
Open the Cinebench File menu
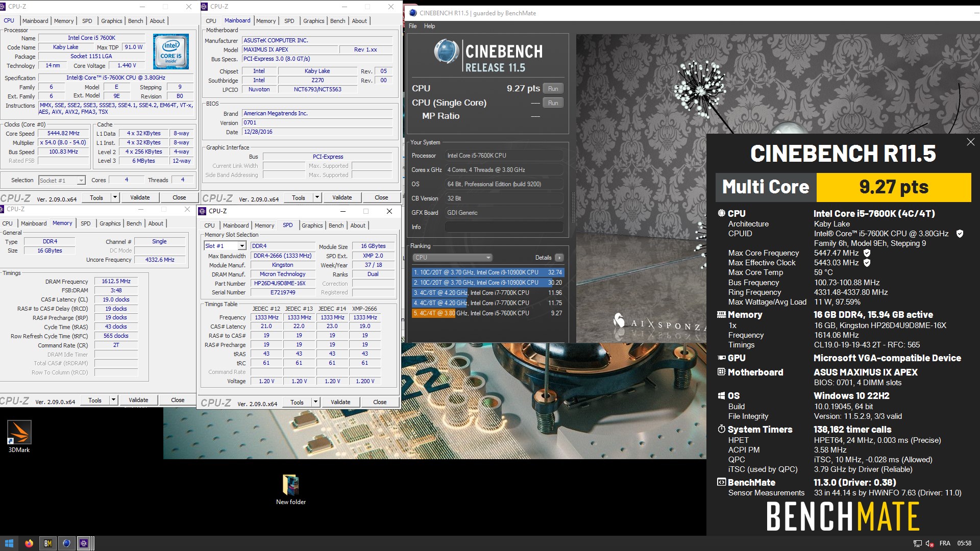tap(413, 26)
